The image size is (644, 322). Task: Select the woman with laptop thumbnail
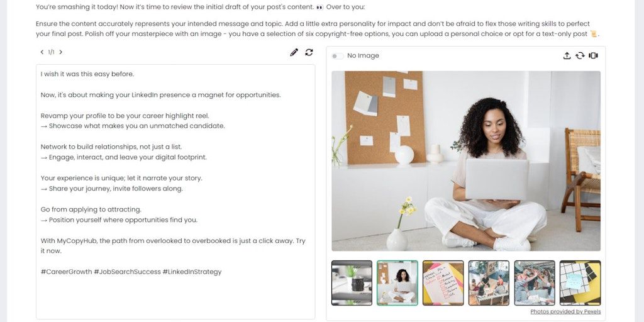point(397,283)
